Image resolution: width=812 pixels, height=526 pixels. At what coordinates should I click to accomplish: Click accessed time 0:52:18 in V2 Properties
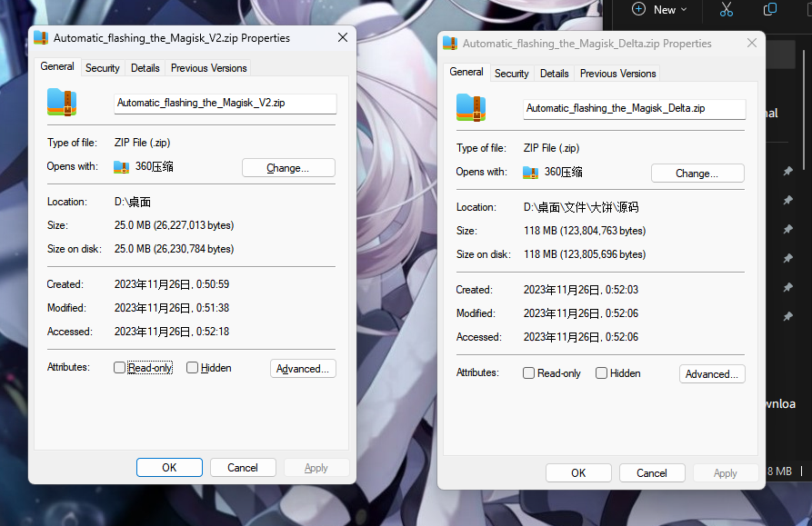click(x=172, y=332)
